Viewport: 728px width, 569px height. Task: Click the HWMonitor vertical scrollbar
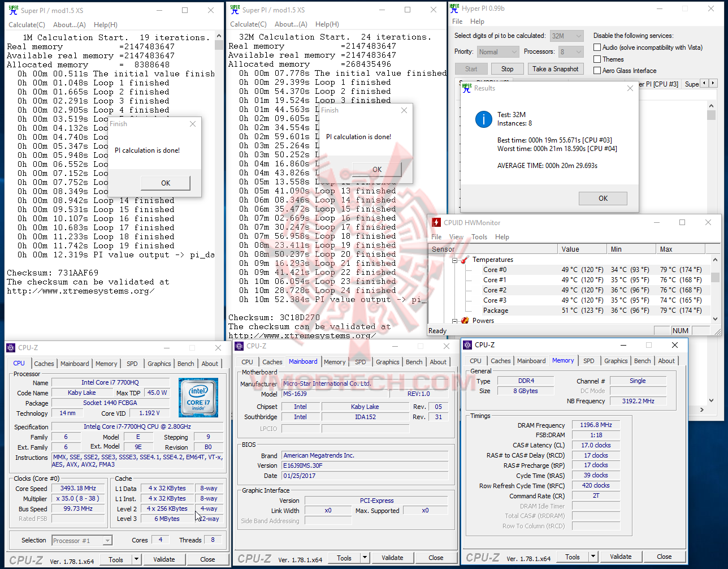[715, 290]
